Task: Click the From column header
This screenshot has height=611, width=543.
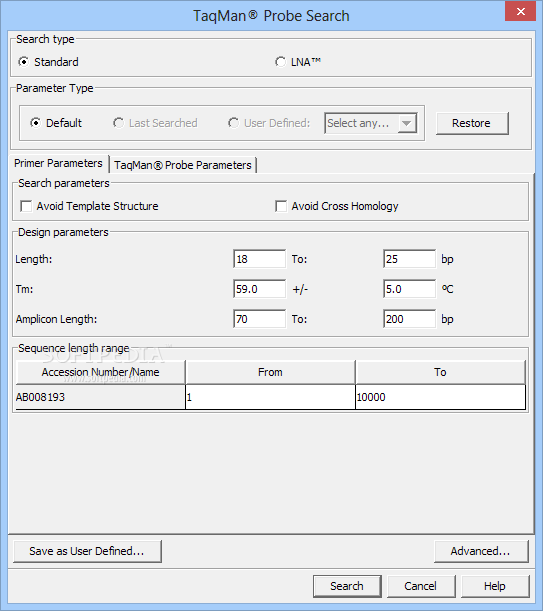Action: click(x=270, y=373)
